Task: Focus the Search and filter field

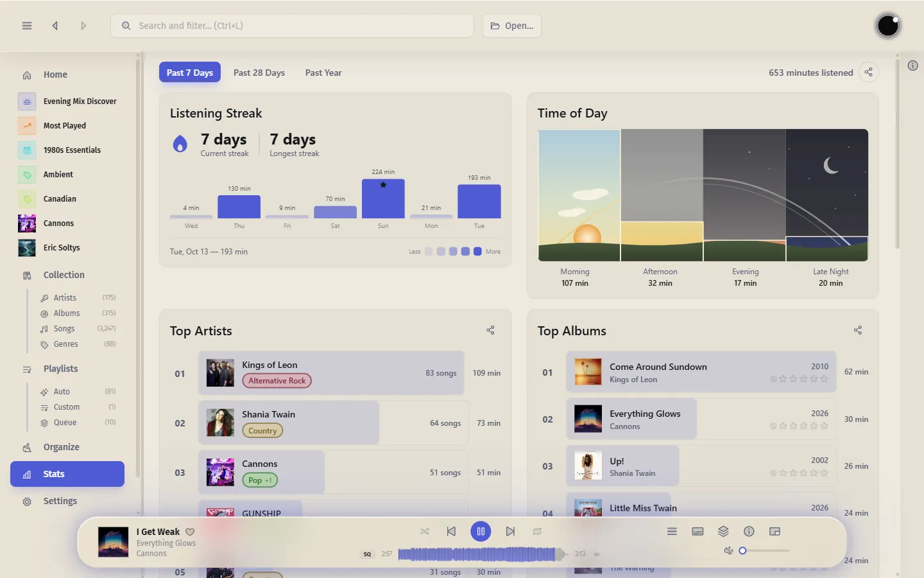Action: pyautogui.click(x=292, y=26)
